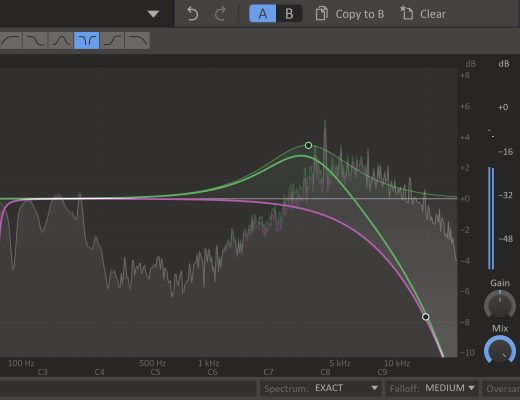Image resolution: width=520 pixels, height=400 pixels.
Task: Click the Clear button
Action: (x=423, y=14)
